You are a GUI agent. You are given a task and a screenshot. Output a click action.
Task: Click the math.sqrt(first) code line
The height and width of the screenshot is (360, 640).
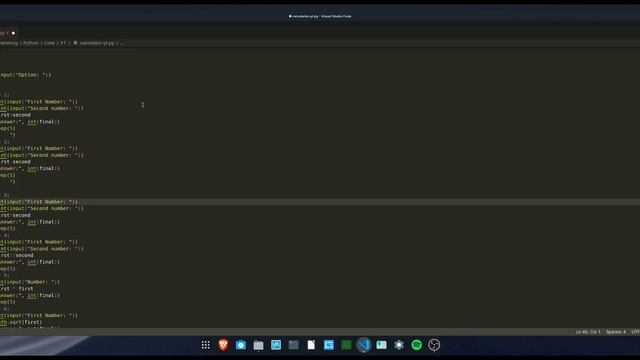click(x=21, y=322)
